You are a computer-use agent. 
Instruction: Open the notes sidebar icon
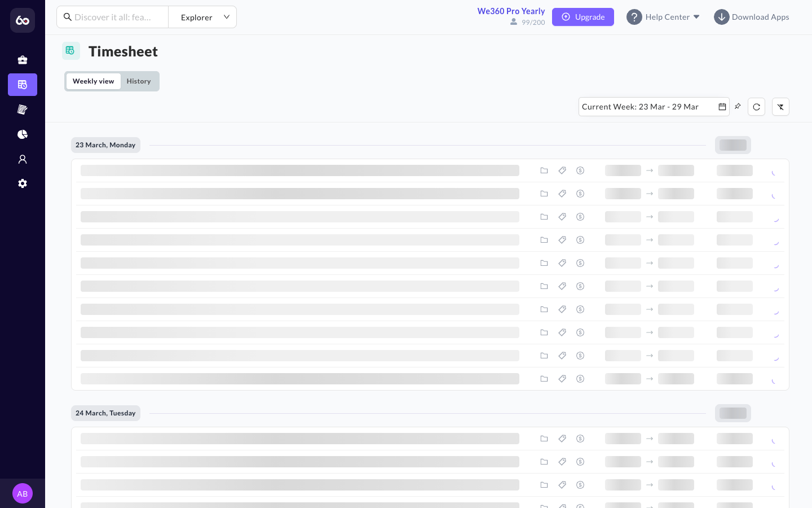[x=23, y=110]
